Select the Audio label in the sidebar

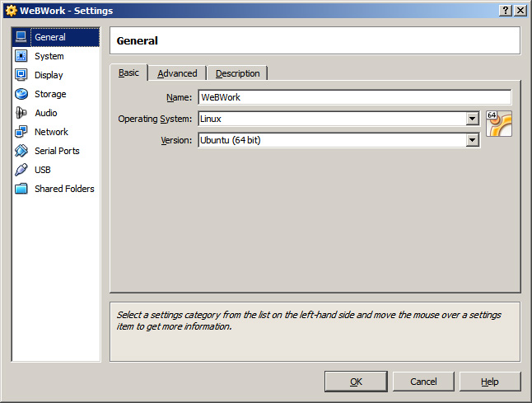46,113
